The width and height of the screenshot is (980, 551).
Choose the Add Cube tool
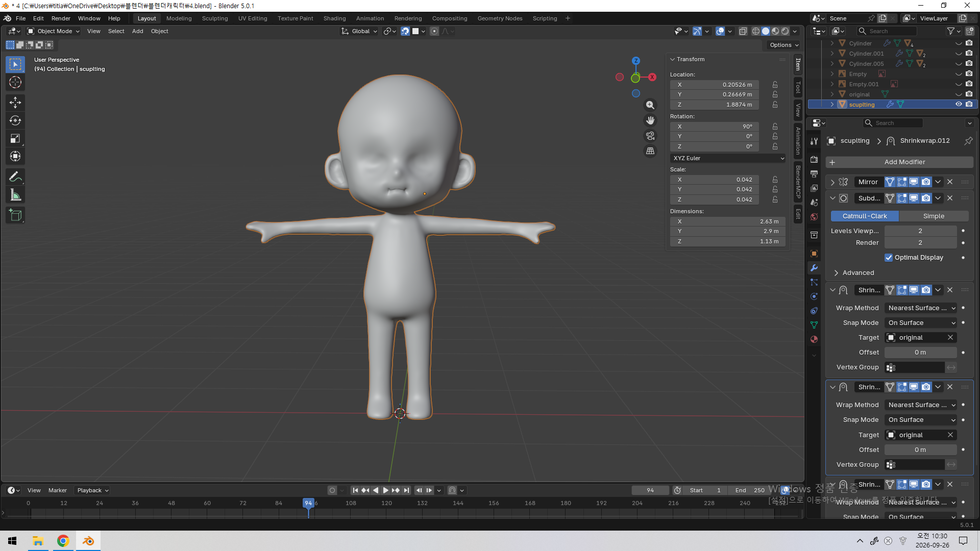tap(15, 215)
